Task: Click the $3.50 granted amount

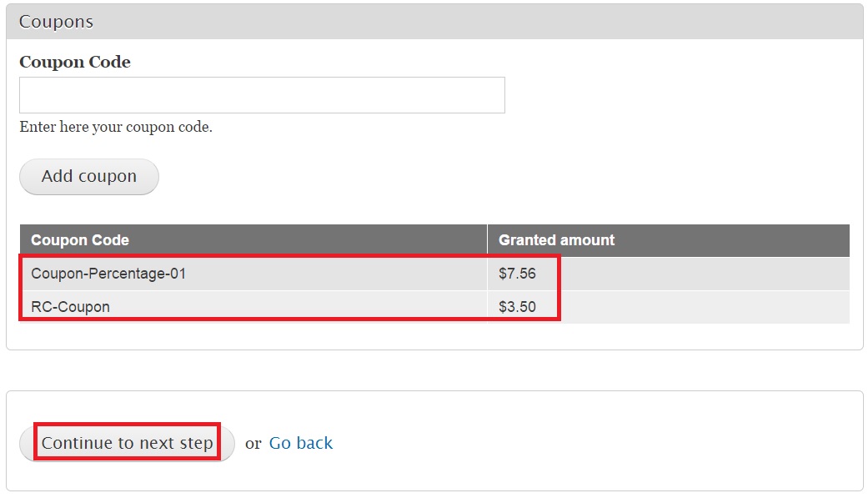Action: [517, 307]
